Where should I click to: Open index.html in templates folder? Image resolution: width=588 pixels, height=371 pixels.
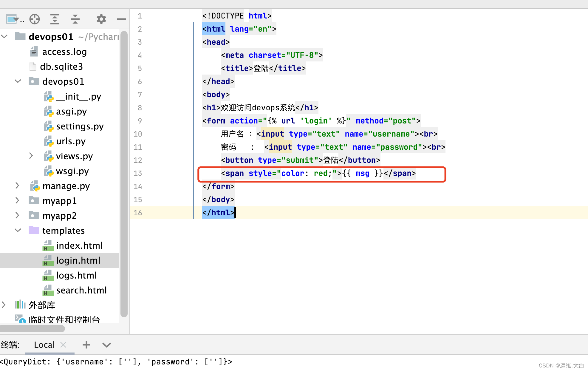78,245
